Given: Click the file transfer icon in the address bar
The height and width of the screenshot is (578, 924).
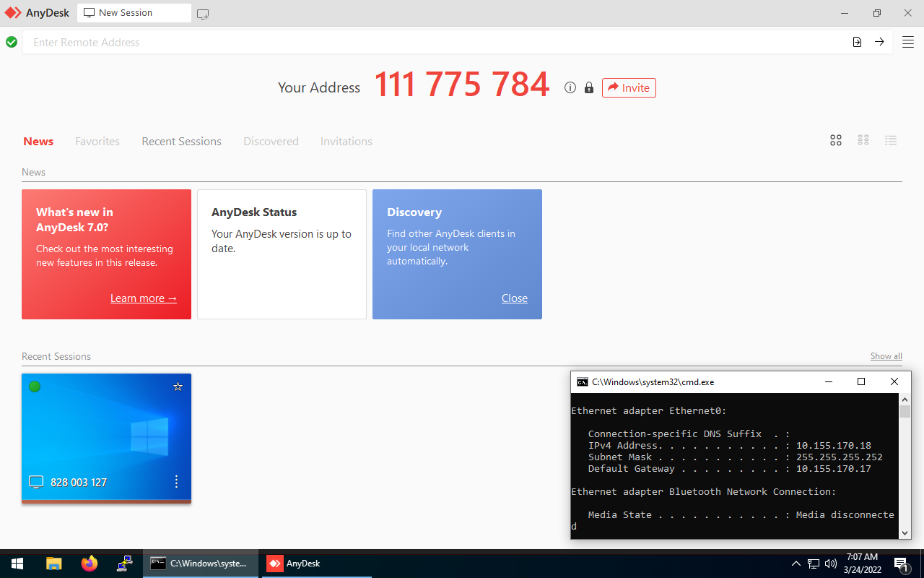Looking at the screenshot, I should [857, 42].
